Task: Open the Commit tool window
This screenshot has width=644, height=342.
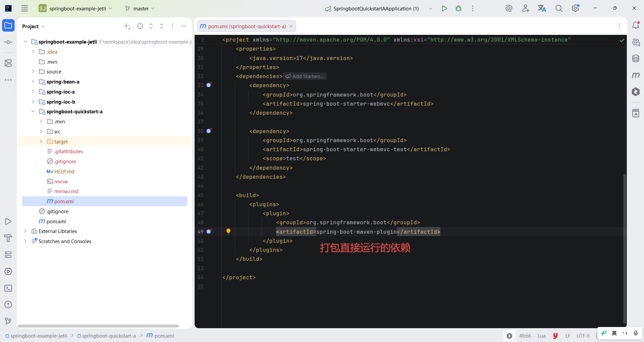Action: (x=8, y=42)
